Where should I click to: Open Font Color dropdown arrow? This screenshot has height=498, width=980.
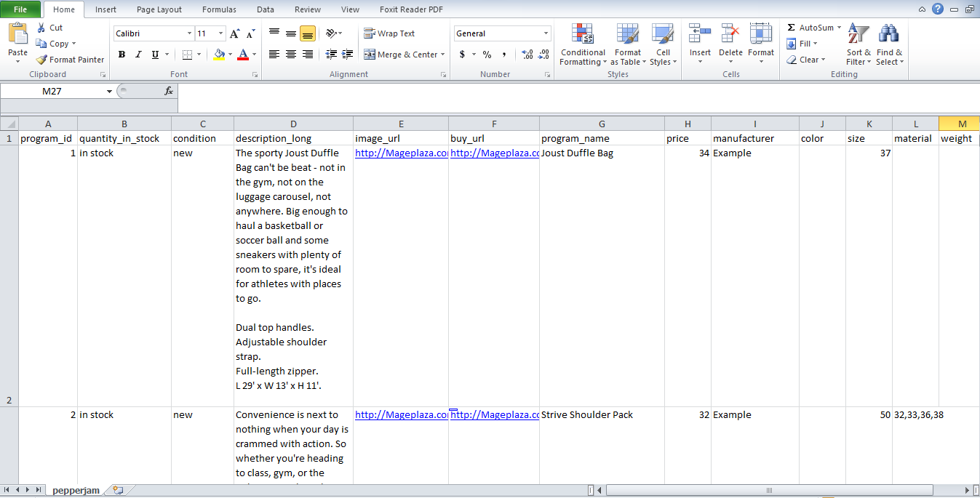click(254, 55)
